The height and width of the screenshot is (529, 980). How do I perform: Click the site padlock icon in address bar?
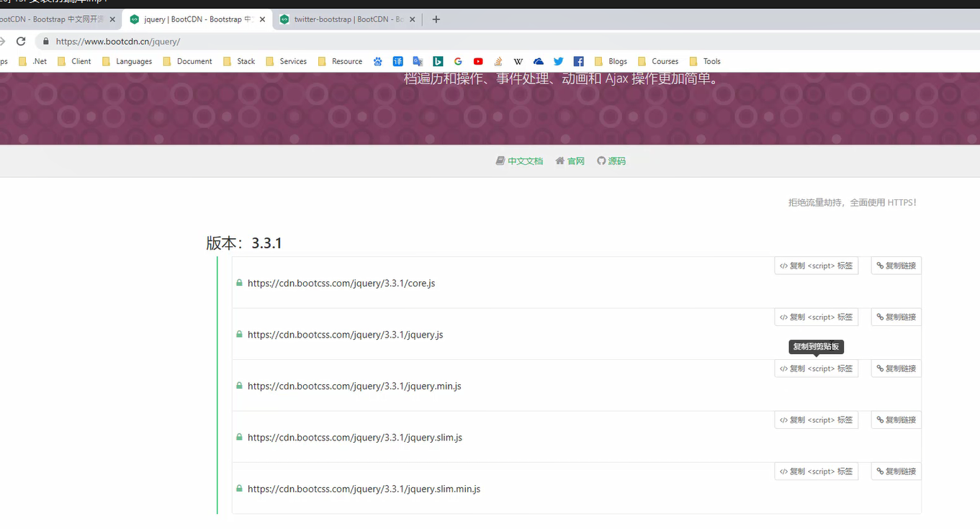pyautogui.click(x=46, y=42)
